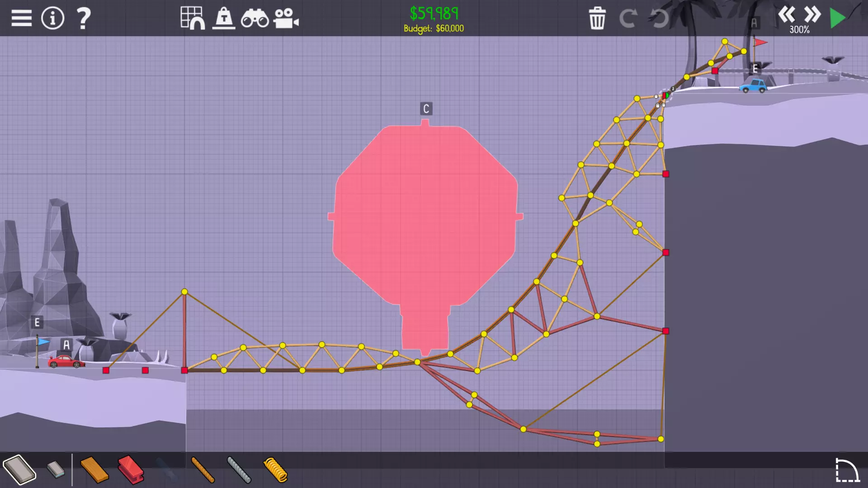Select the rope material
This screenshot has width=868, height=488.
203,470
